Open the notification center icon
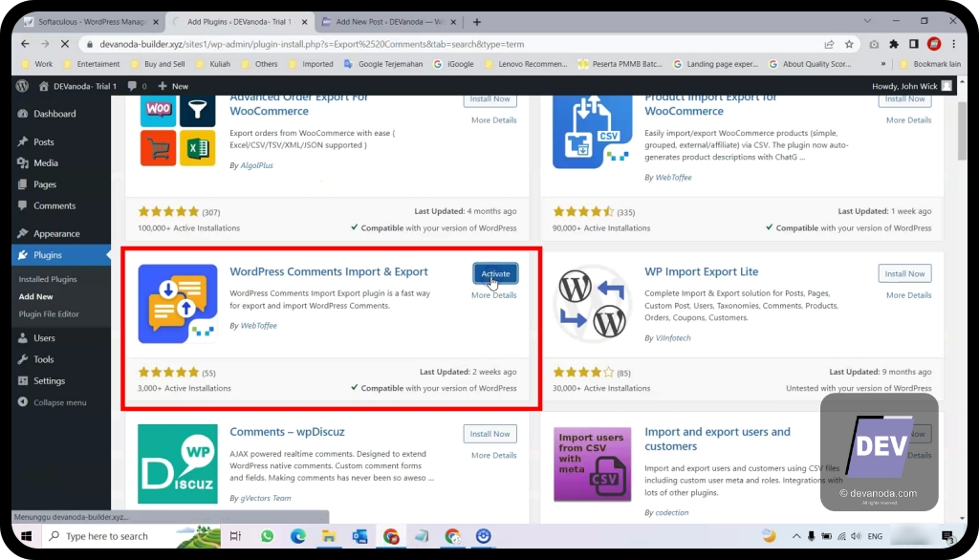The width and height of the screenshot is (979, 560). click(x=947, y=536)
